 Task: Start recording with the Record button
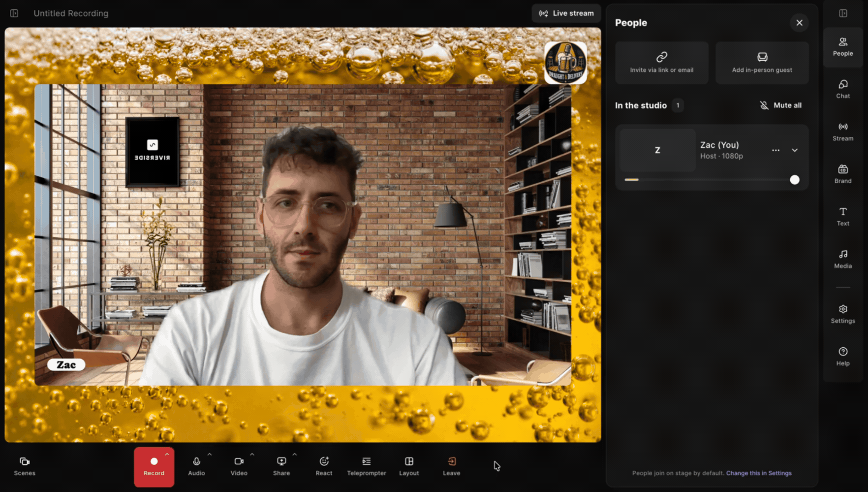tap(154, 466)
